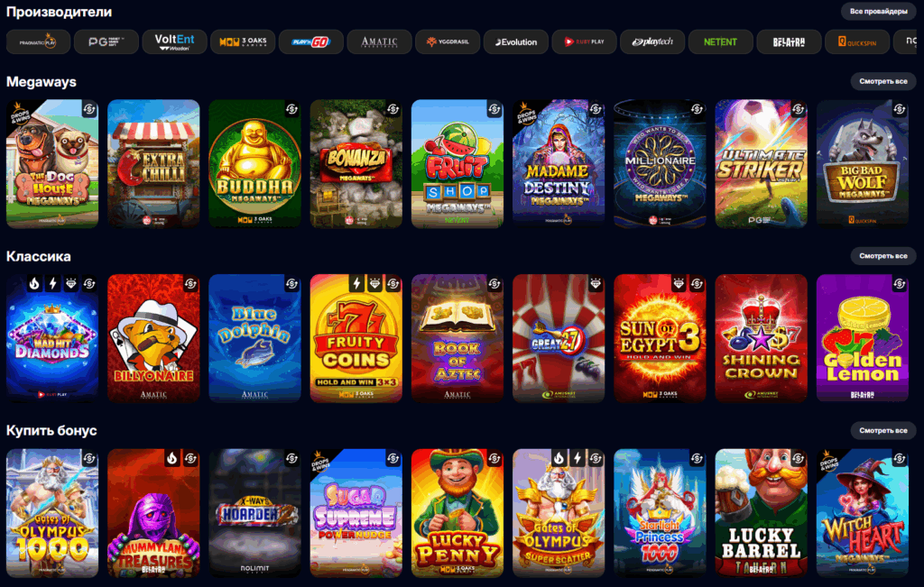Choose the Playtech provider logo
The image size is (924, 587).
[x=652, y=41]
